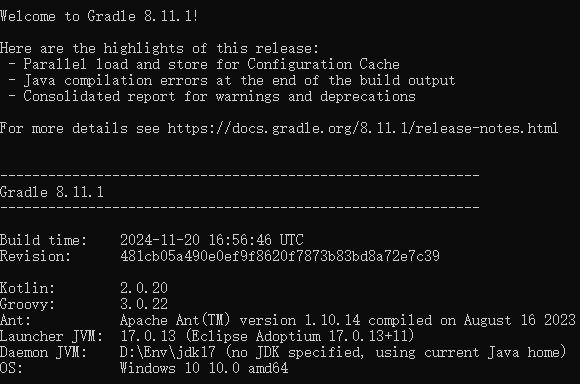Image resolution: width=580 pixels, height=384 pixels.
Task: Click the 'Build time:' label
Action: pos(43,240)
